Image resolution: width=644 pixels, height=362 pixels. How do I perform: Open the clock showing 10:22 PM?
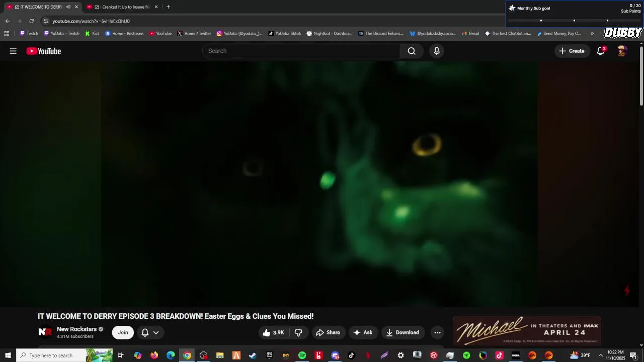click(615, 355)
